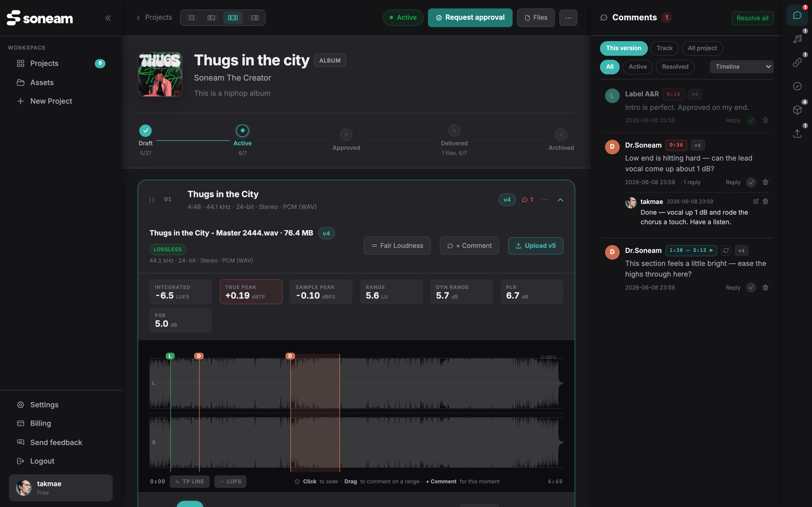
Task: Open the music note panel in the right rail
Action: pos(797,39)
